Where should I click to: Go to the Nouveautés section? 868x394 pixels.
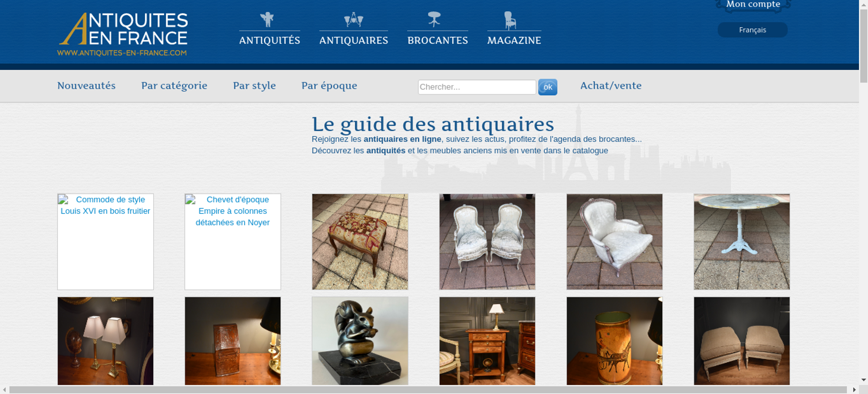(86, 85)
